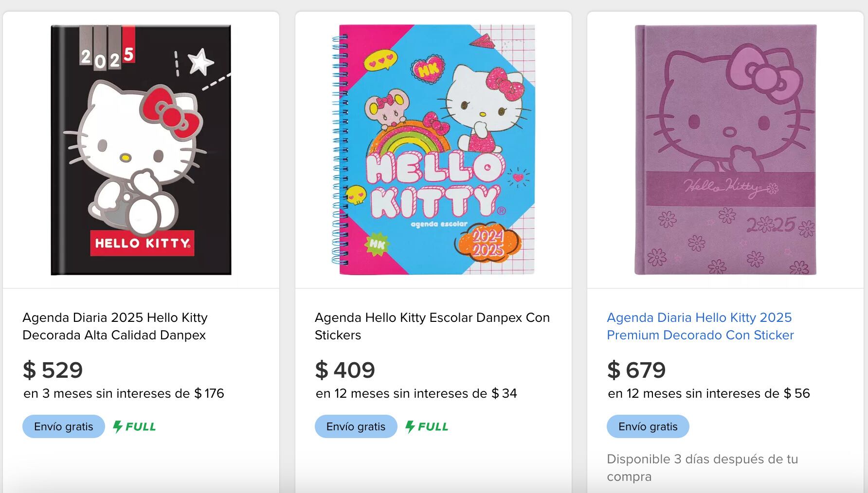Click "en 12 meses sin intereses de $ 34"

pyautogui.click(x=416, y=393)
